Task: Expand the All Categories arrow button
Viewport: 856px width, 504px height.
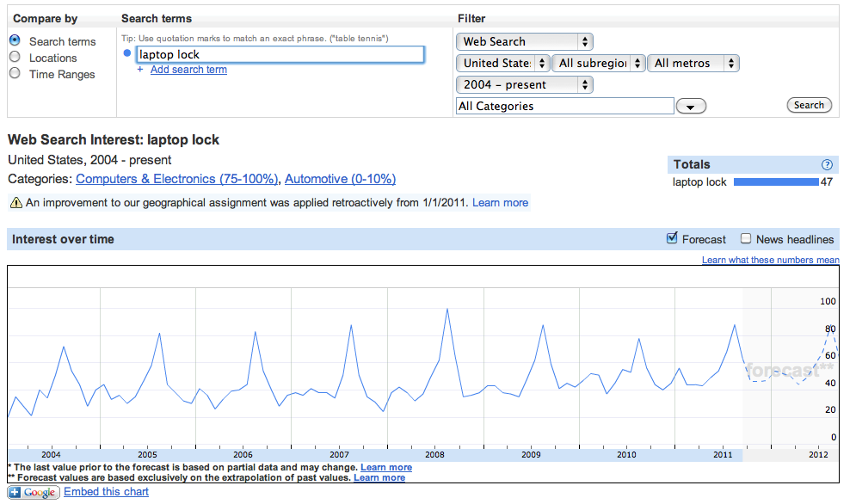Action: point(691,106)
